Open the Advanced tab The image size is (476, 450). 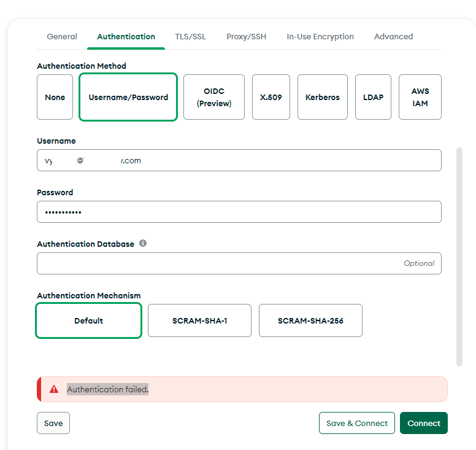[393, 37]
